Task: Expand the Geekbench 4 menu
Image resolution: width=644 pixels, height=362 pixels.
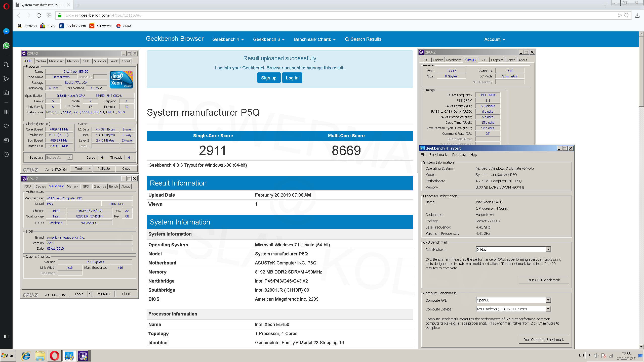Action: point(228,39)
